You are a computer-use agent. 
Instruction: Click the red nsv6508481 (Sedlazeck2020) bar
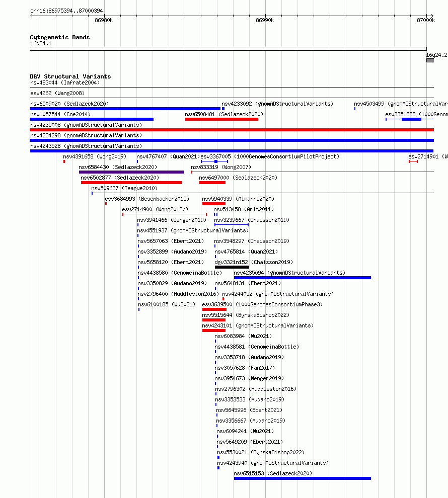pyautogui.click(x=221, y=119)
